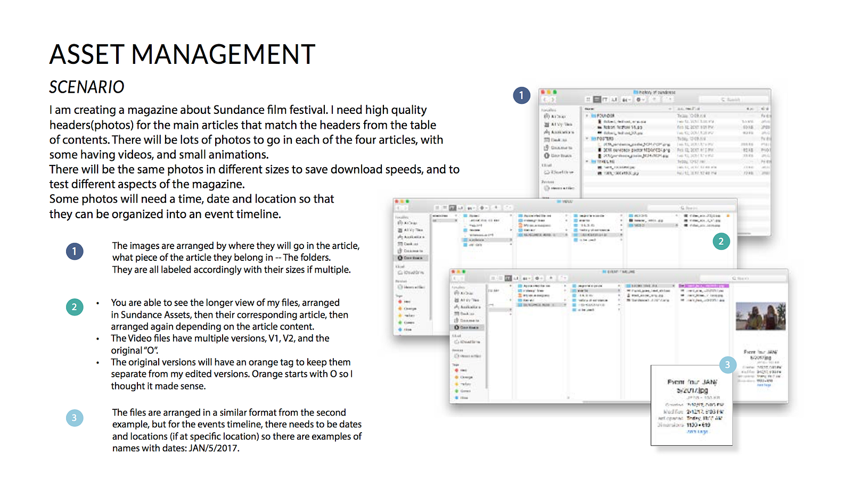
Task: Select the POSTERS folder row
Action: [677, 138]
